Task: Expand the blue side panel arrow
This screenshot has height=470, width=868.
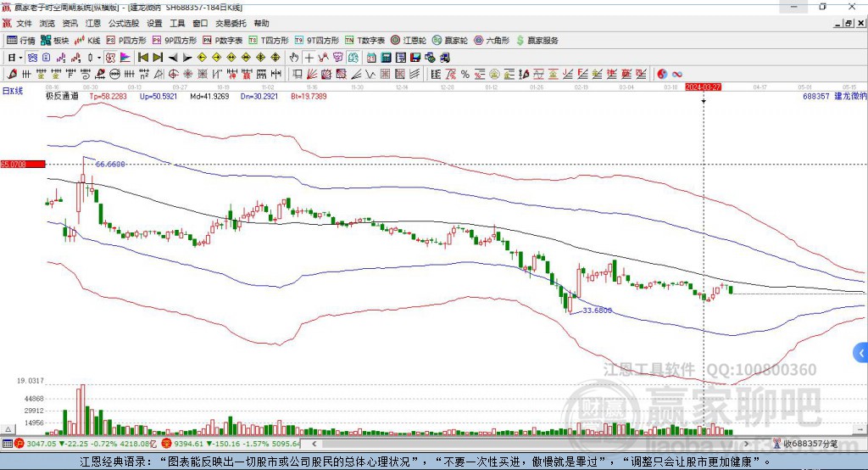Action: (861, 353)
